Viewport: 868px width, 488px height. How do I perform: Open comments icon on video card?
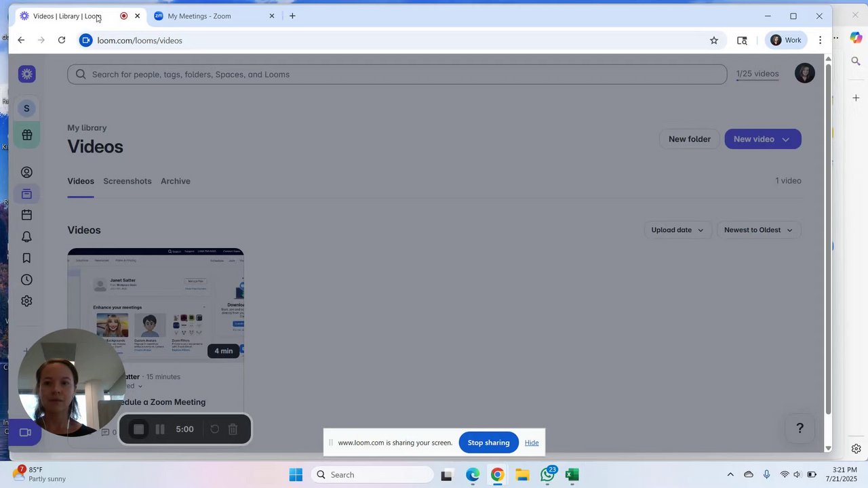point(105,432)
